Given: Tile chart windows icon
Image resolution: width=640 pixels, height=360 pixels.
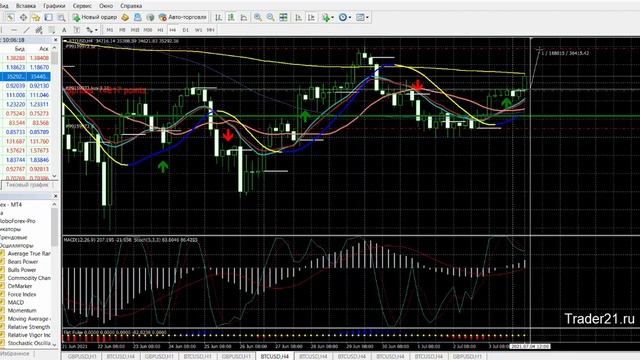Looking at the screenshot, I should (283, 17).
